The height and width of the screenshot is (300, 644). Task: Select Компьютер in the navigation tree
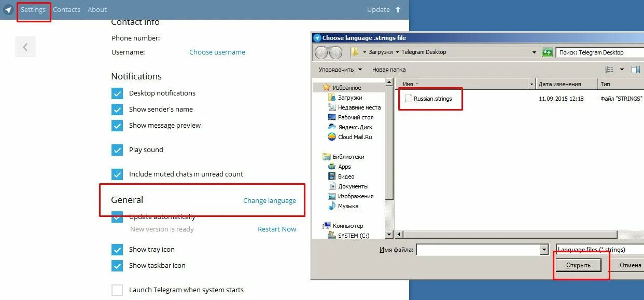coord(347,226)
